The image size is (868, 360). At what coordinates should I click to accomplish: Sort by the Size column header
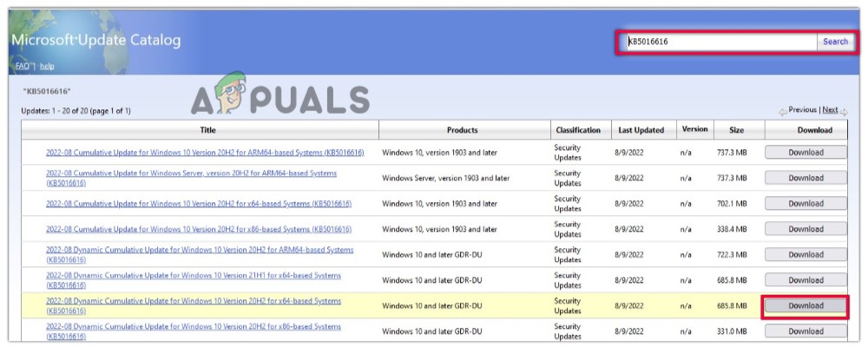point(736,130)
